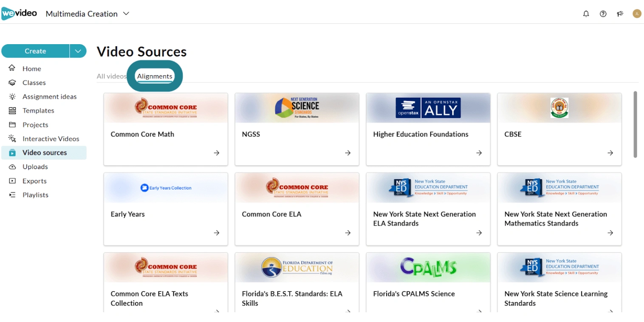Screen dimensions: 644x322
Task: Select Video sources in the sidebar
Action: coord(44,153)
